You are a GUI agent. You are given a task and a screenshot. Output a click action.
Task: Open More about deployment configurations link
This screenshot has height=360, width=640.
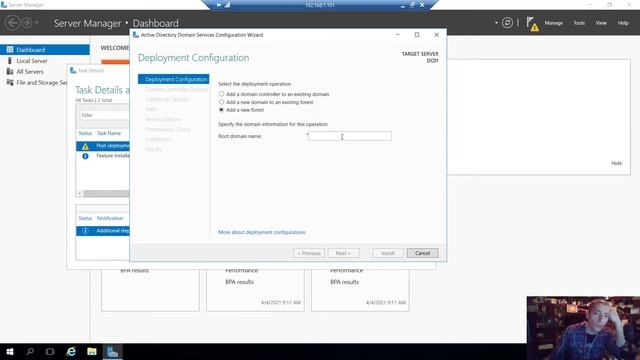coord(262,232)
